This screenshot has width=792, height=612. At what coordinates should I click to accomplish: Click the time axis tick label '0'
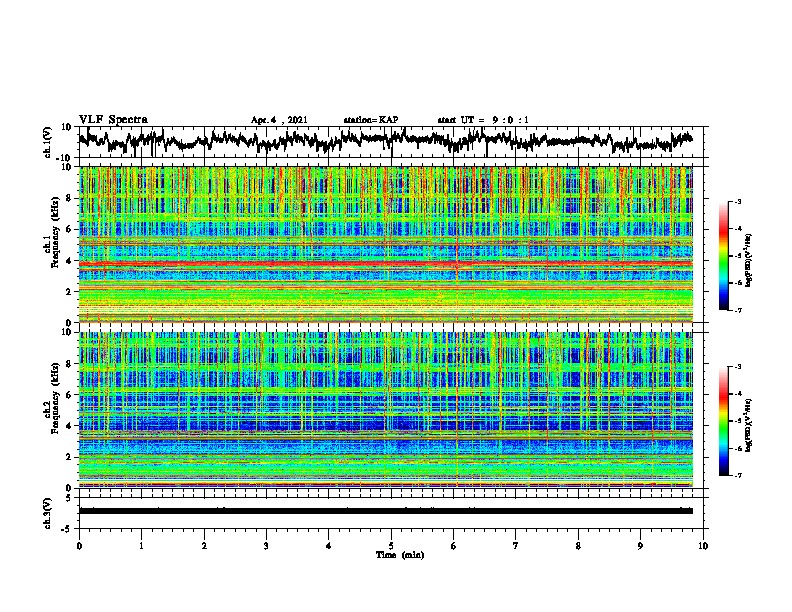point(79,546)
